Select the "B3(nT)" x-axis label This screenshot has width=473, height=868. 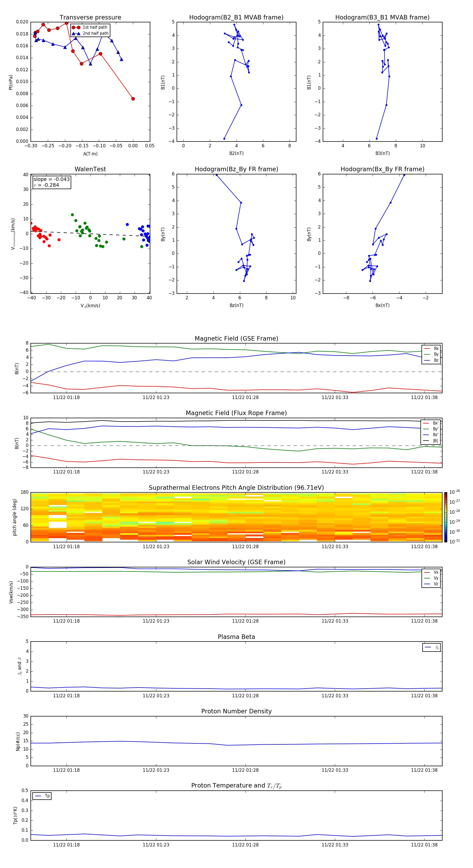tap(382, 153)
